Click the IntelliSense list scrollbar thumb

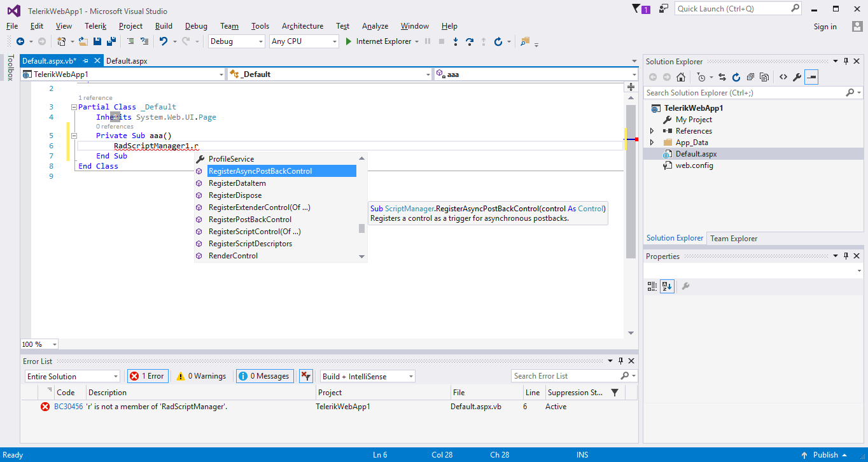(x=362, y=228)
